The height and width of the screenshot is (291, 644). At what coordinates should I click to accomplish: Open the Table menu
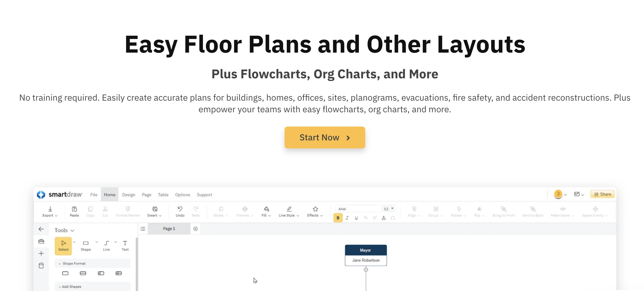[163, 195]
